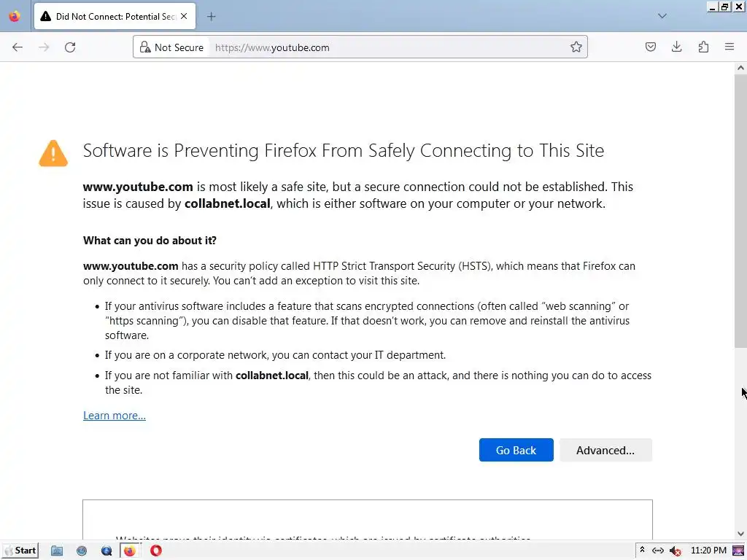Click the back navigation arrow
747x560 pixels.
click(18, 47)
